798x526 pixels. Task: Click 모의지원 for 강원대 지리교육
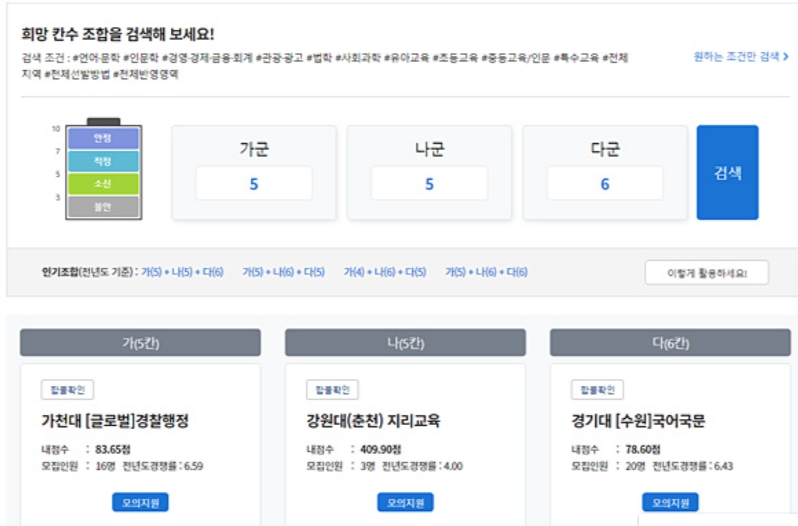point(406,503)
